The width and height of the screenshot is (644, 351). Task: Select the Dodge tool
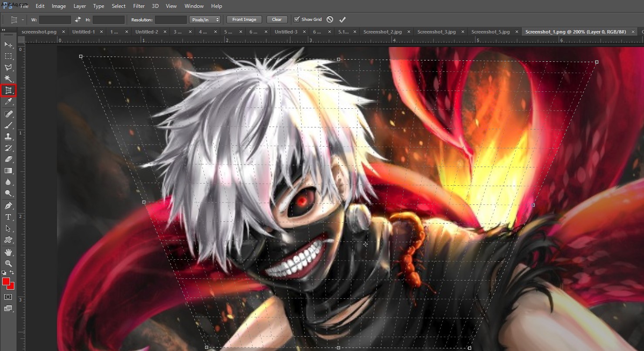[8, 194]
